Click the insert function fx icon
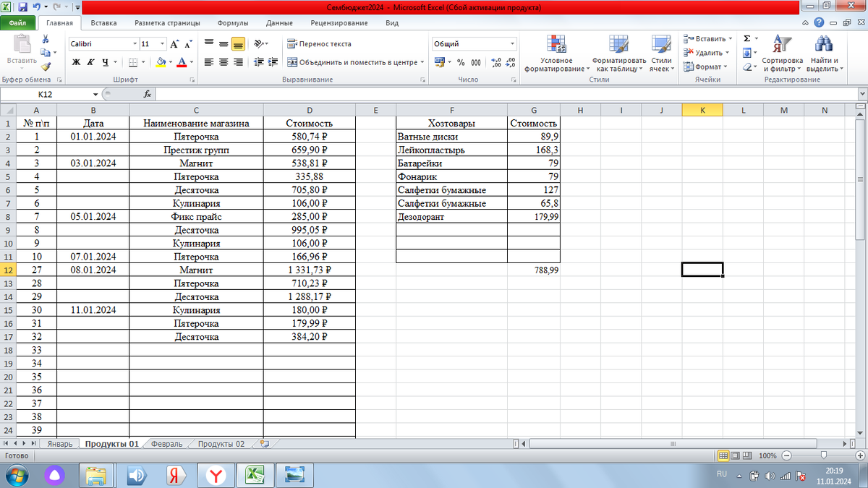Viewport: 868px width, 488px height. pyautogui.click(x=148, y=94)
